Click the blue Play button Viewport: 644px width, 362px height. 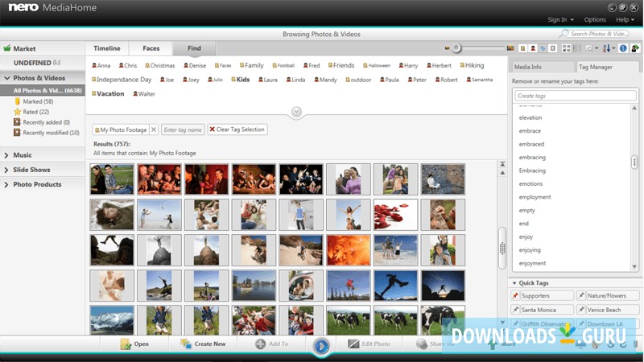coord(321,347)
